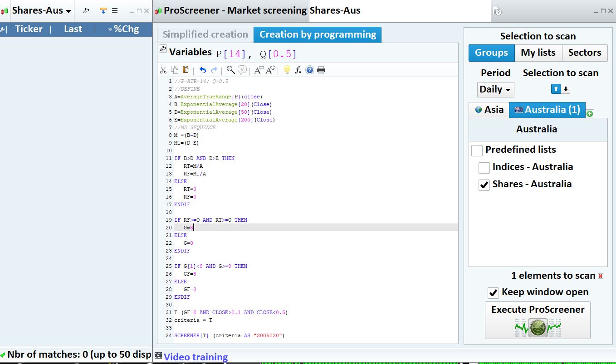Open the Daily period dropdown
This screenshot has width=616, height=364.
click(495, 89)
